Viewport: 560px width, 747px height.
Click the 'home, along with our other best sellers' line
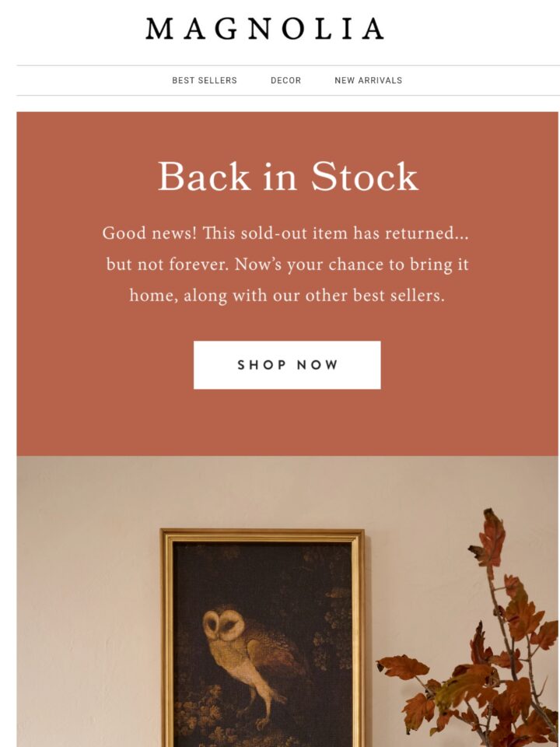tap(287, 296)
